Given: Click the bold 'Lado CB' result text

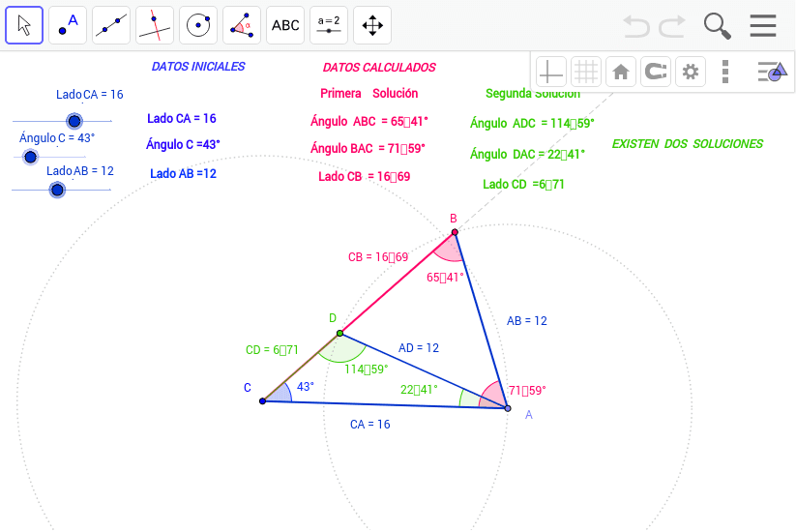Looking at the screenshot, I should (364, 177).
